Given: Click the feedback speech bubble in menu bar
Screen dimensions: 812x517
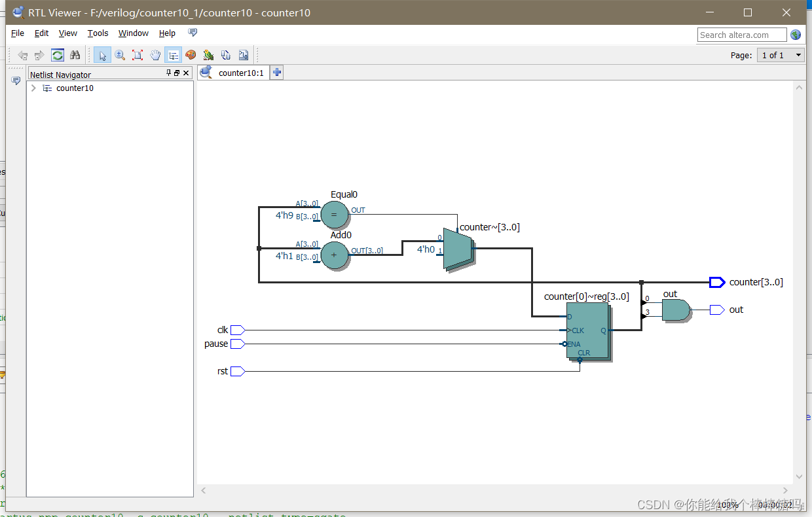Looking at the screenshot, I should (x=193, y=33).
